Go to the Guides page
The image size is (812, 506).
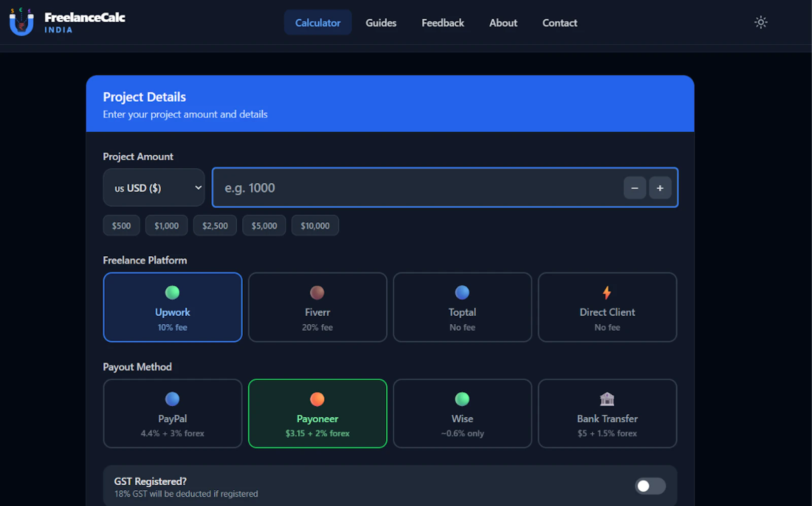[381, 23]
